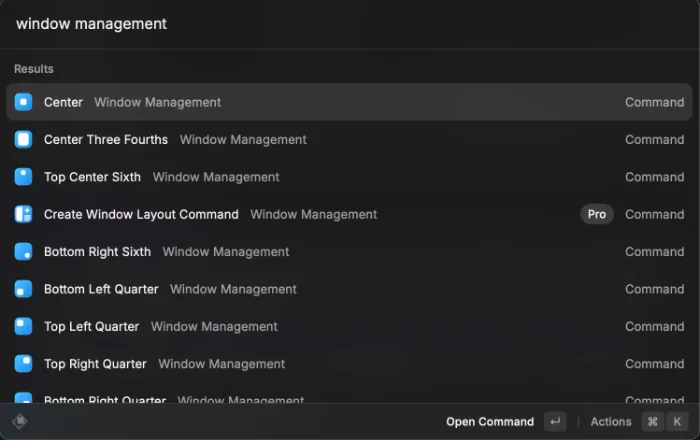Click the Top Center Sixth icon
The height and width of the screenshot is (440, 700).
pos(24,177)
